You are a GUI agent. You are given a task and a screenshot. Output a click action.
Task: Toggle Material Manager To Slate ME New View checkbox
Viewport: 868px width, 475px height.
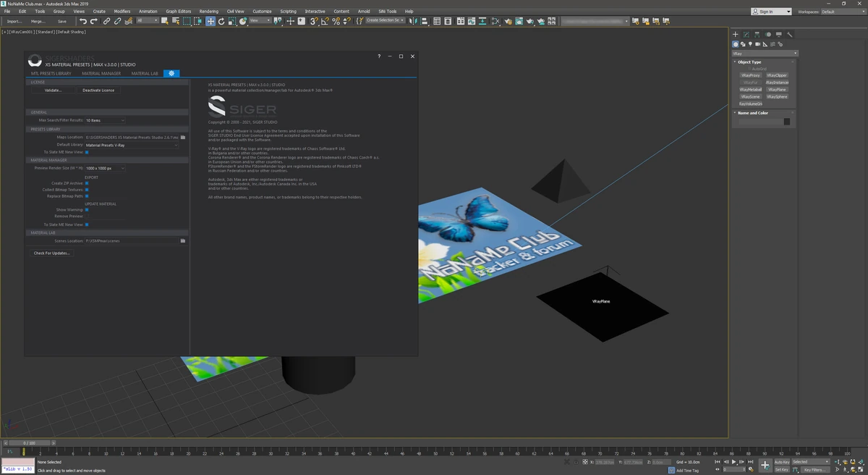pyautogui.click(x=87, y=224)
